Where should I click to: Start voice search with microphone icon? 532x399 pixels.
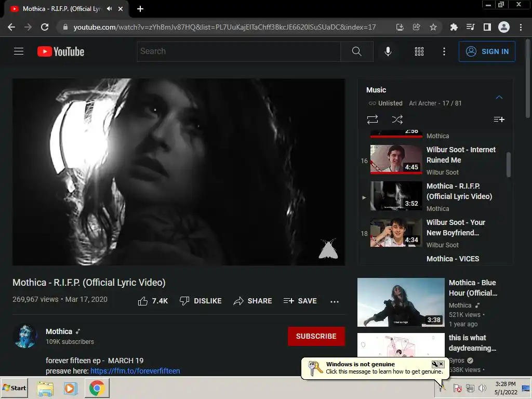388,51
